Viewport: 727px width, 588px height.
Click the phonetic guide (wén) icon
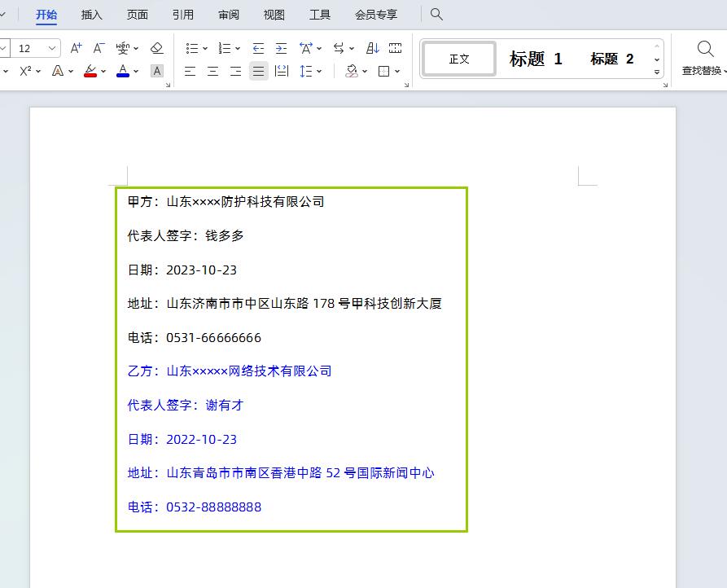(x=123, y=48)
